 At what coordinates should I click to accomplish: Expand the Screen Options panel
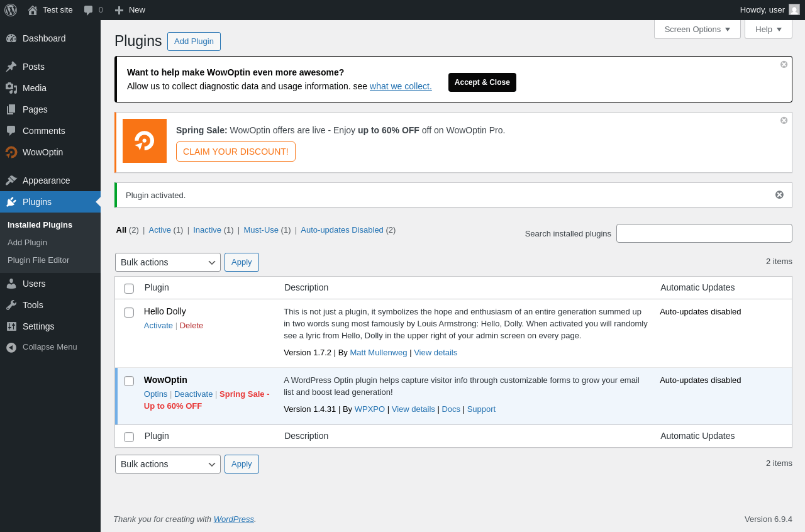pos(697,29)
